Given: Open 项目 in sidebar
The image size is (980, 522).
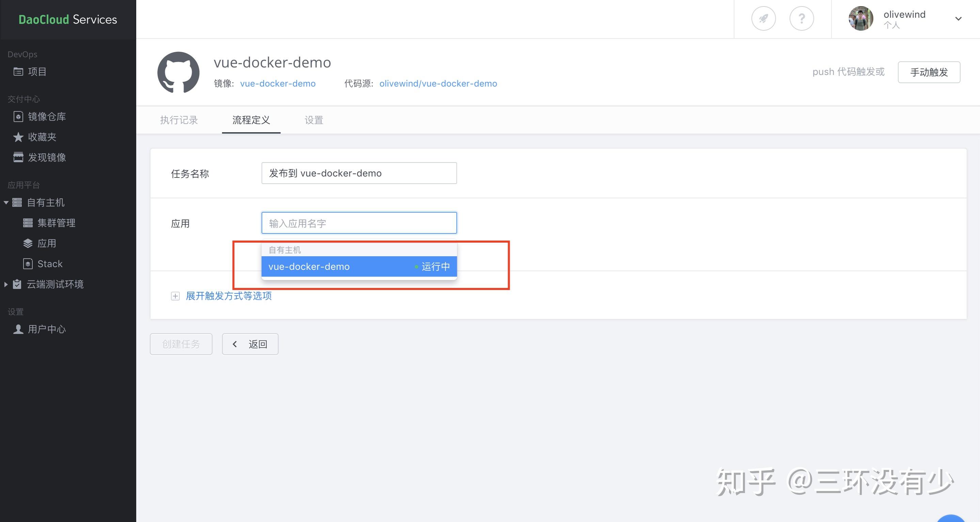Looking at the screenshot, I should click(x=36, y=72).
